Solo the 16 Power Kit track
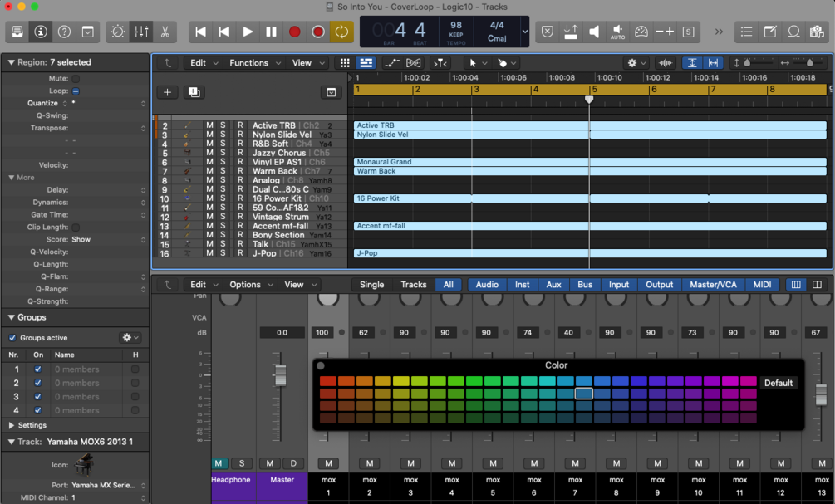This screenshot has height=504, width=835. (223, 198)
